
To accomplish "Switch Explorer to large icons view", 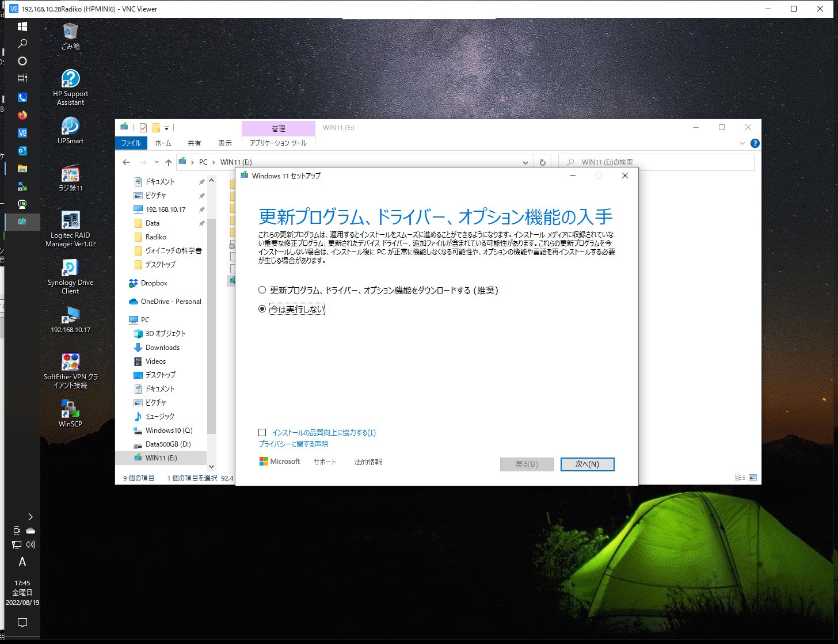I will pos(753,478).
